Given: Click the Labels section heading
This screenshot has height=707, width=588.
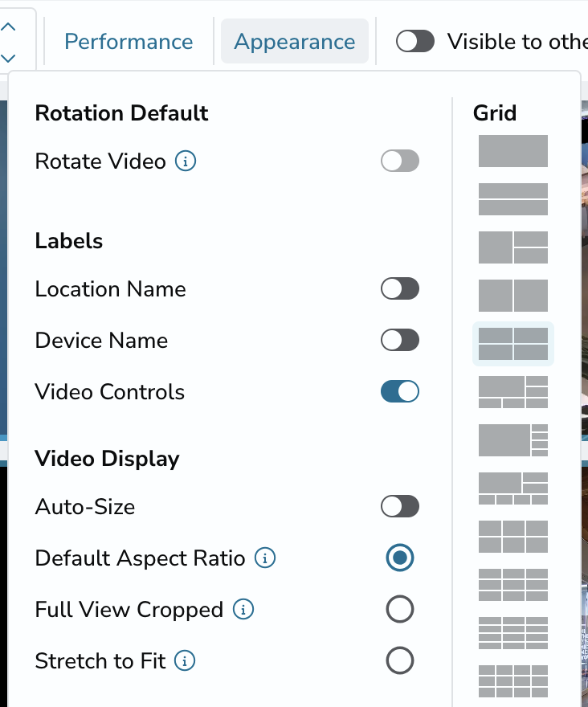Looking at the screenshot, I should [69, 240].
